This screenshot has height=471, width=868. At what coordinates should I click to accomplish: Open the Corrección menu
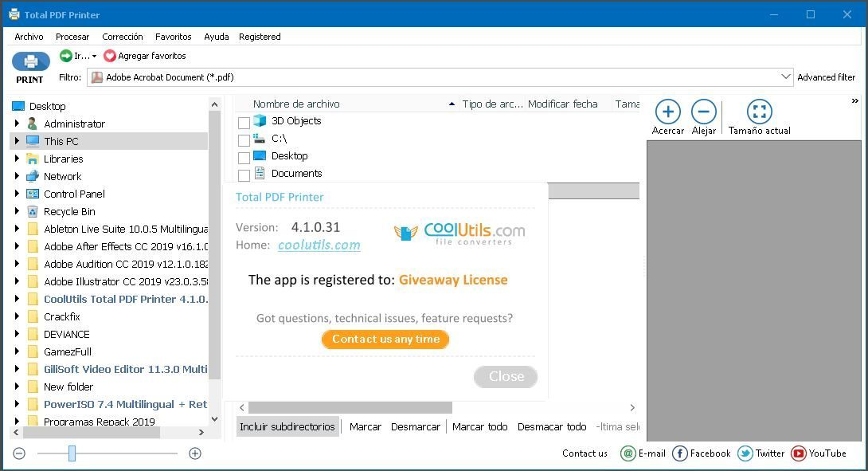tap(123, 37)
